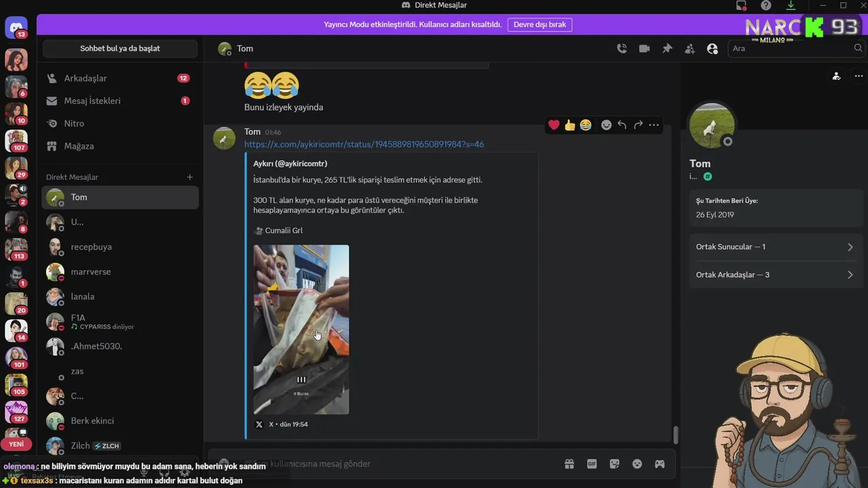Open the x.com aykiricomtr status link
Screen dimensions: 868x488
tap(364, 144)
